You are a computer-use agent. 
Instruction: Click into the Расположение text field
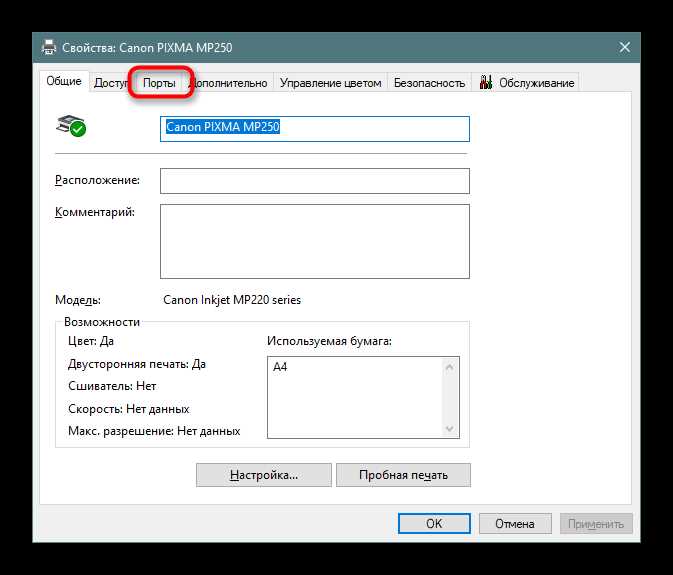pyautogui.click(x=315, y=181)
